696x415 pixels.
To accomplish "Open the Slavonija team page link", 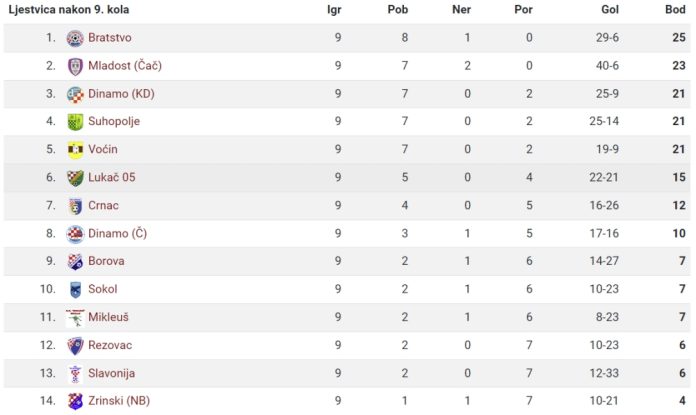I will [111, 373].
